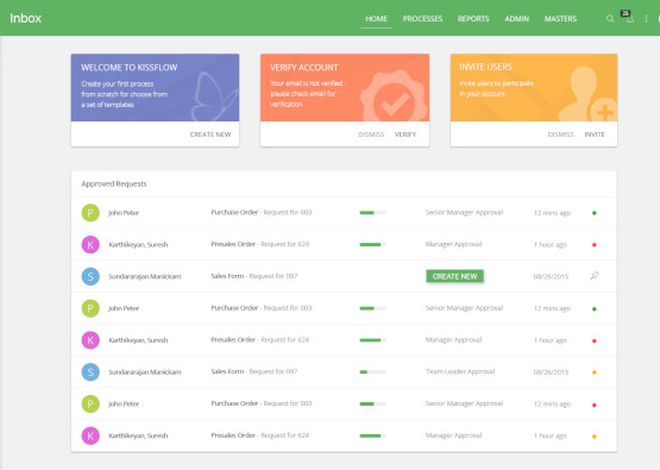Image resolution: width=660 pixels, height=470 pixels.
Task: Click progress bar in bottom Presales Order row
Action: pyautogui.click(x=373, y=436)
